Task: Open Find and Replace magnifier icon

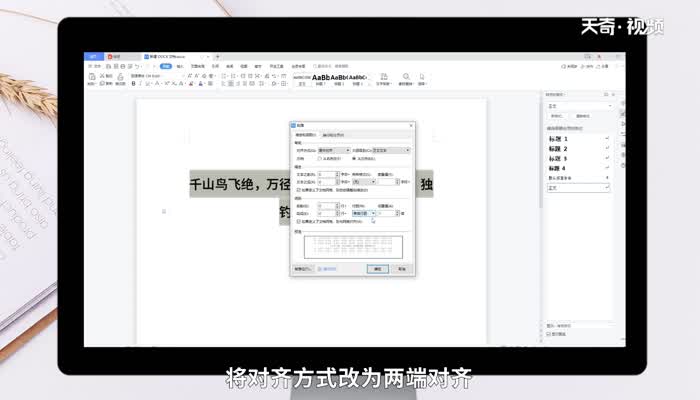Action: pos(406,77)
